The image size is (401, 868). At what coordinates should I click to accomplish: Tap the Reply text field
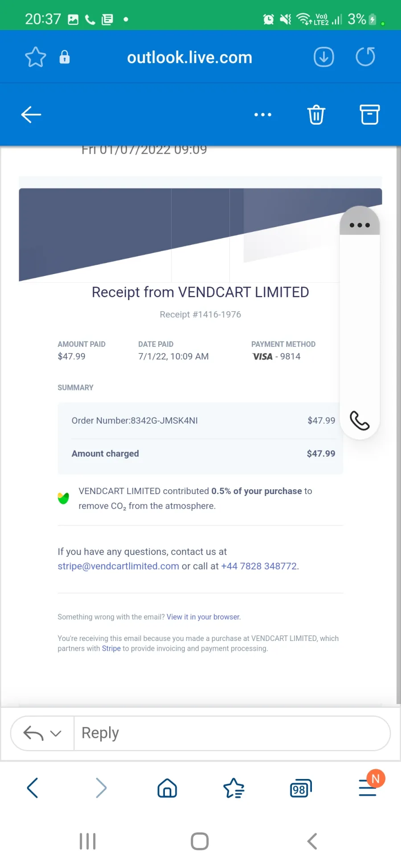pos(232,733)
